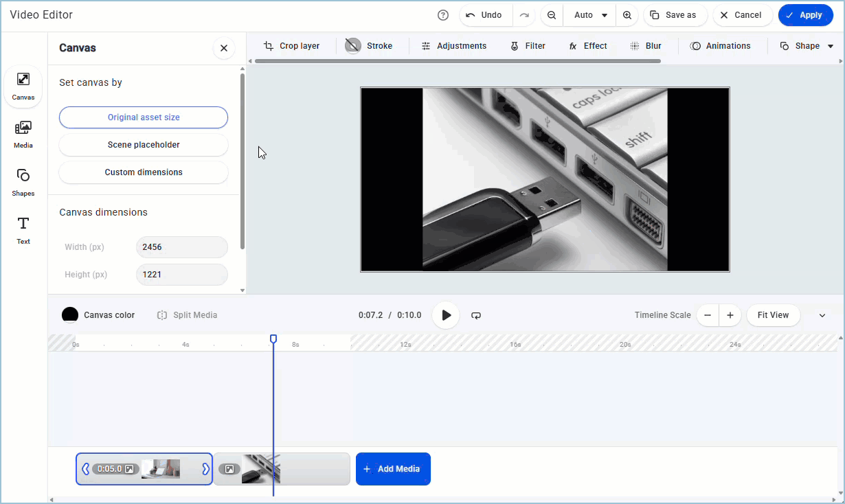
Task: Click the Add Media button
Action: [393, 469]
